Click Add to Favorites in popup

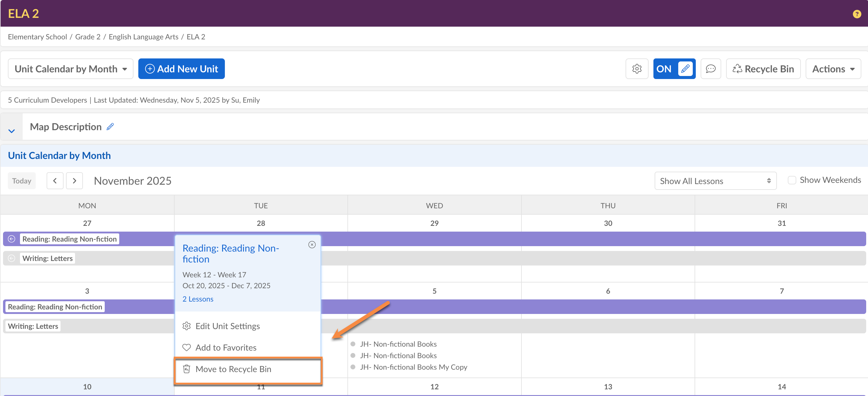click(x=226, y=348)
